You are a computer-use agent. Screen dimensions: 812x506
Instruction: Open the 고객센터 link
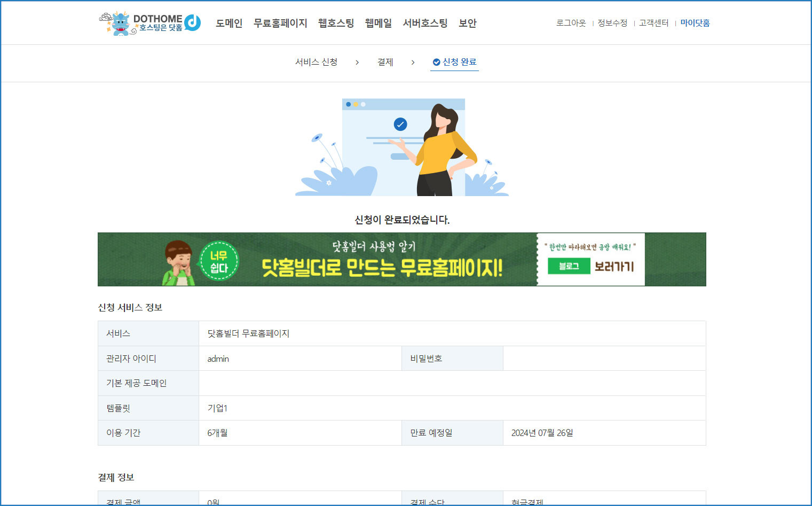coord(653,23)
